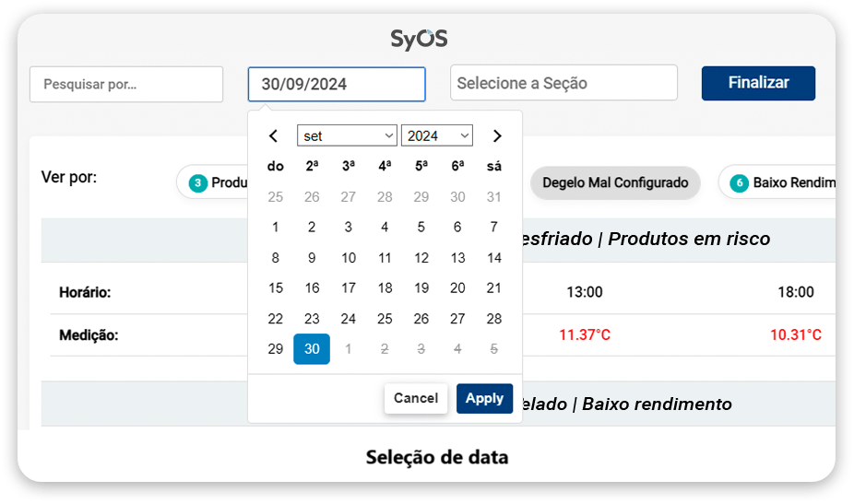Click the SyOS logo
Screen dimensions: 854x504
[x=419, y=39]
